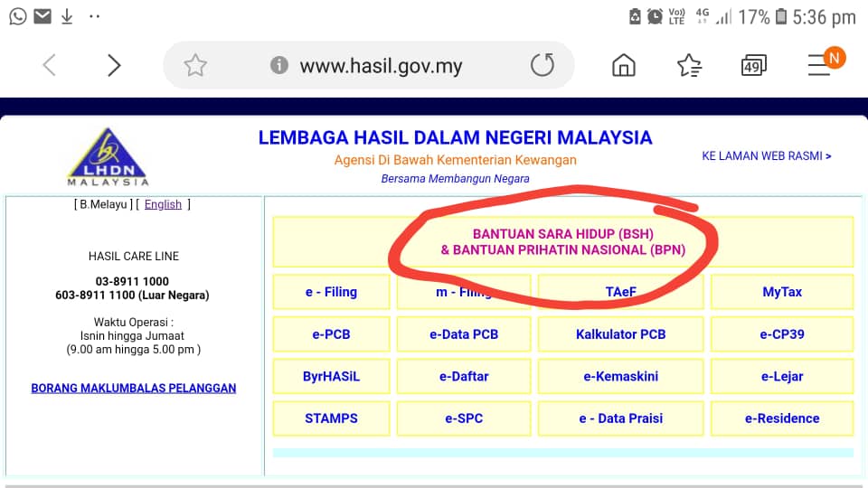
Task: Open the e-Residence button
Action: pyautogui.click(x=781, y=418)
